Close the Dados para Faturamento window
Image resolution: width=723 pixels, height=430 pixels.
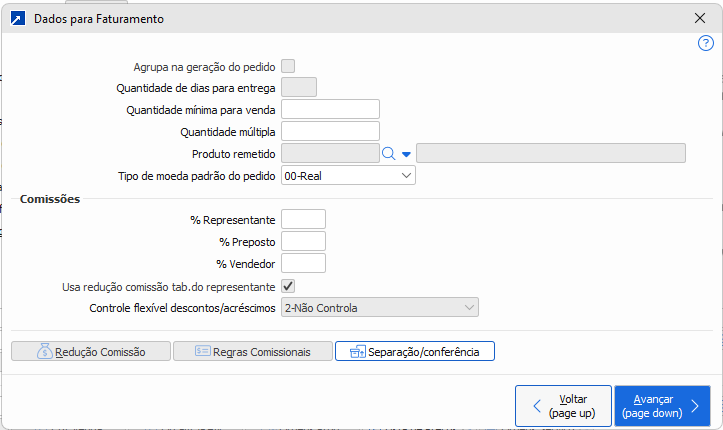tap(700, 18)
